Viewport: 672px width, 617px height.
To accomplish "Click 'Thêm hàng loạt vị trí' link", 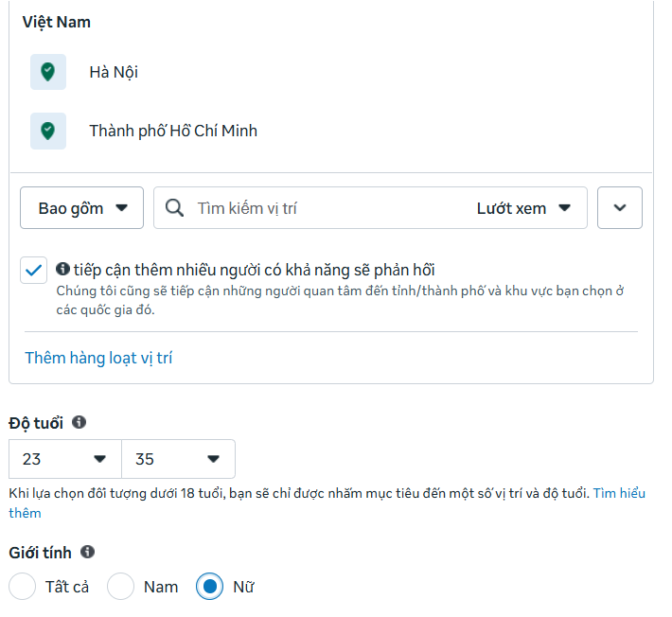I will (98, 358).
